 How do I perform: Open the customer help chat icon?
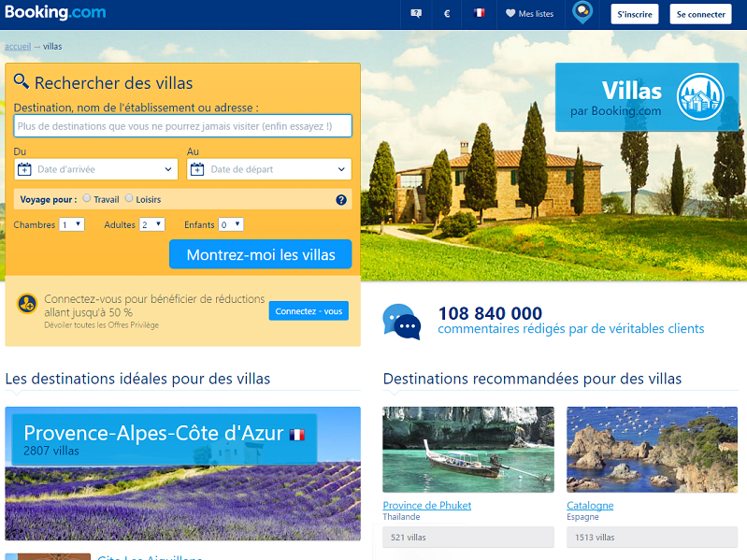click(416, 14)
